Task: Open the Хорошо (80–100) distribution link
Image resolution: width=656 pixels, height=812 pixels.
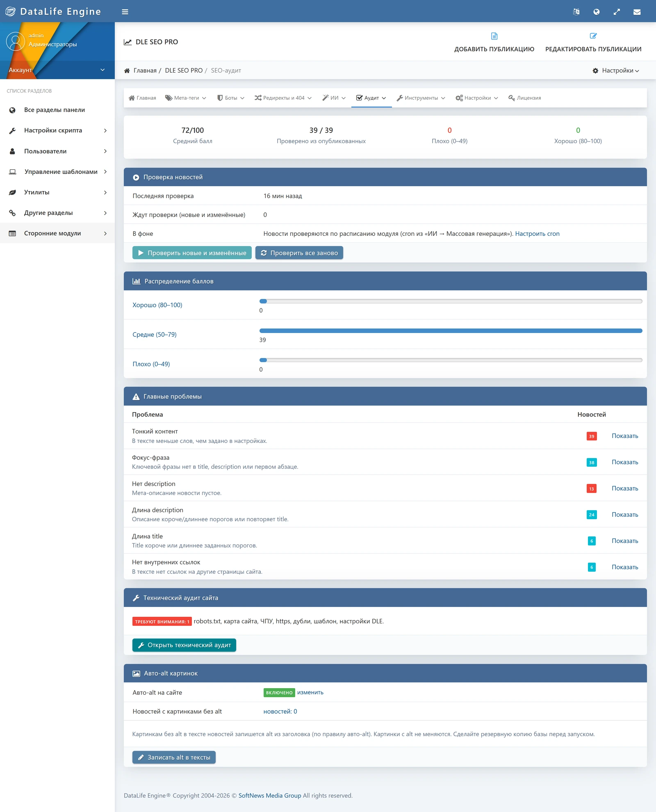Action: [x=157, y=305]
